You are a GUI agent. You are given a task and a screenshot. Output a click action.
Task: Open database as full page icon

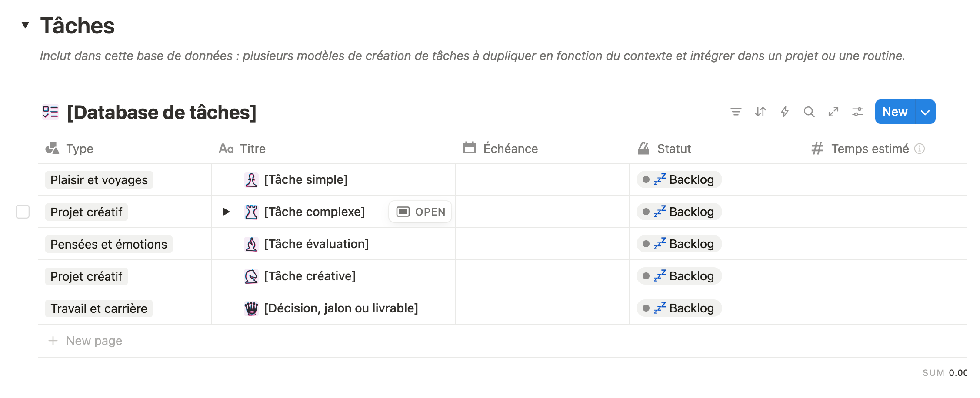click(x=833, y=112)
